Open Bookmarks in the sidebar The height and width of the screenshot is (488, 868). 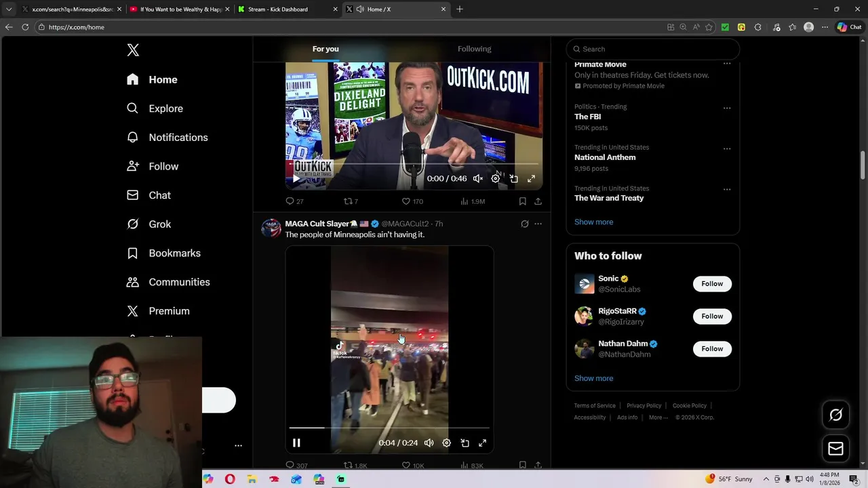[163, 253]
